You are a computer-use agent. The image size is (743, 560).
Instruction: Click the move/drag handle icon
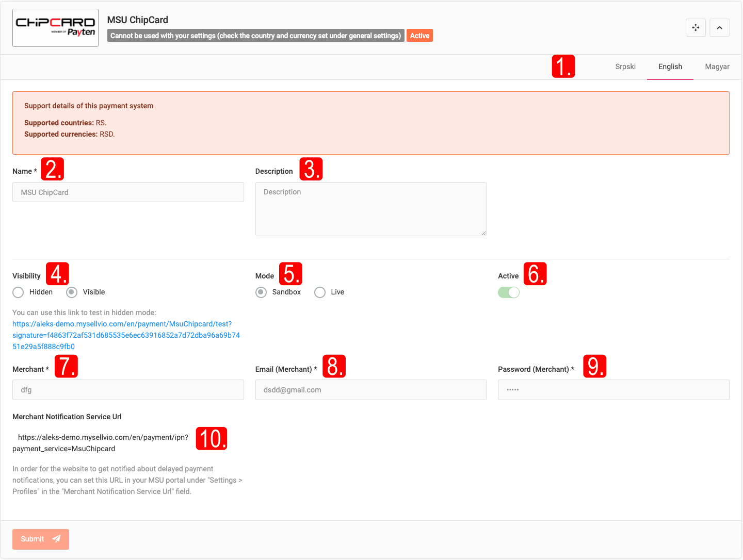tap(696, 28)
